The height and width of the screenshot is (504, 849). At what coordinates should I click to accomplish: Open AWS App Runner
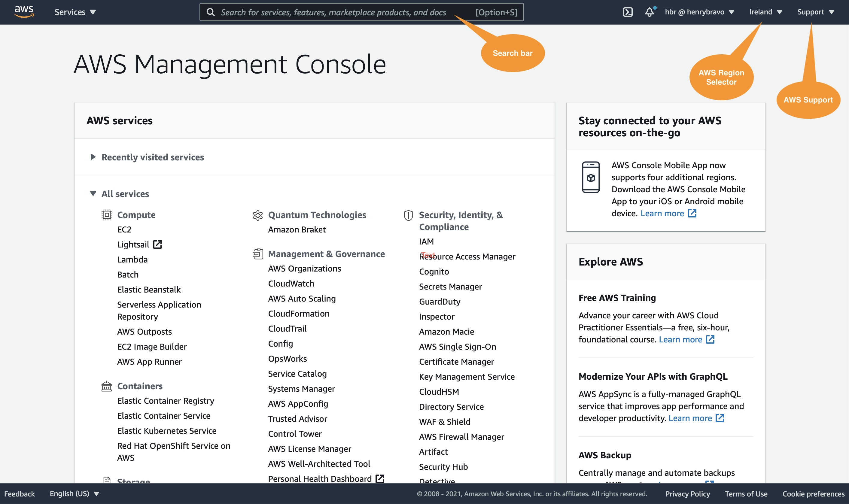pos(149,361)
